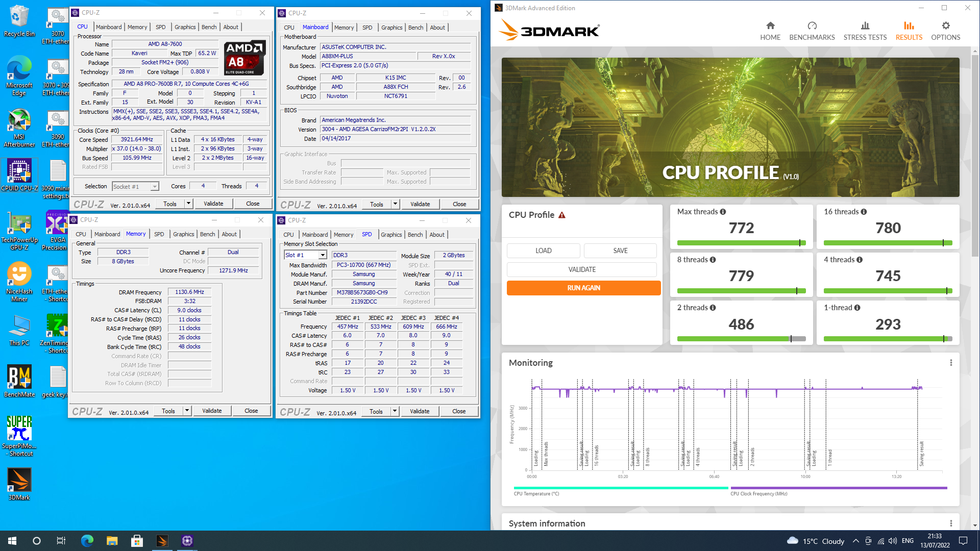The height and width of the screenshot is (551, 980).
Task: Click RUN AGAIN orange button
Action: tap(584, 288)
